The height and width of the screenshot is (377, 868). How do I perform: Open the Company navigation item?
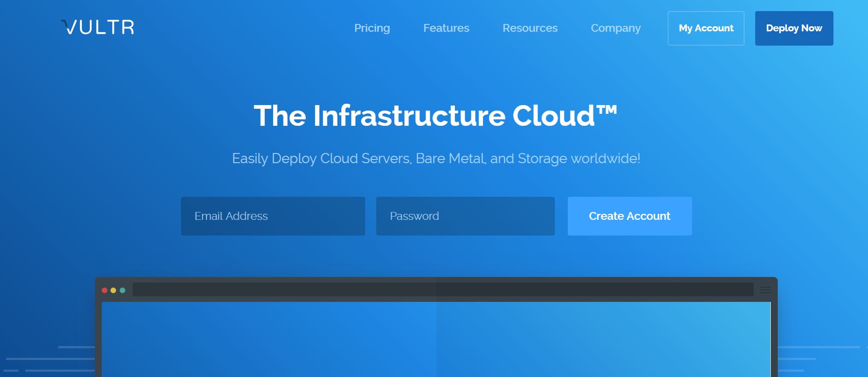click(615, 28)
